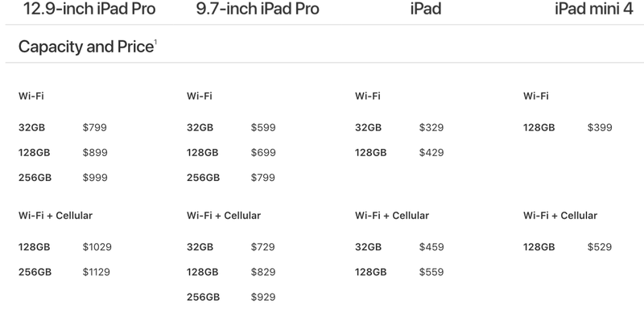644x309 pixels.
Task: Click the $599 price for 9.7-inch 32GB
Action: (263, 128)
